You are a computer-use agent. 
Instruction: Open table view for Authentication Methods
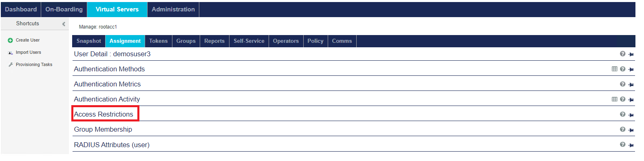614,69
